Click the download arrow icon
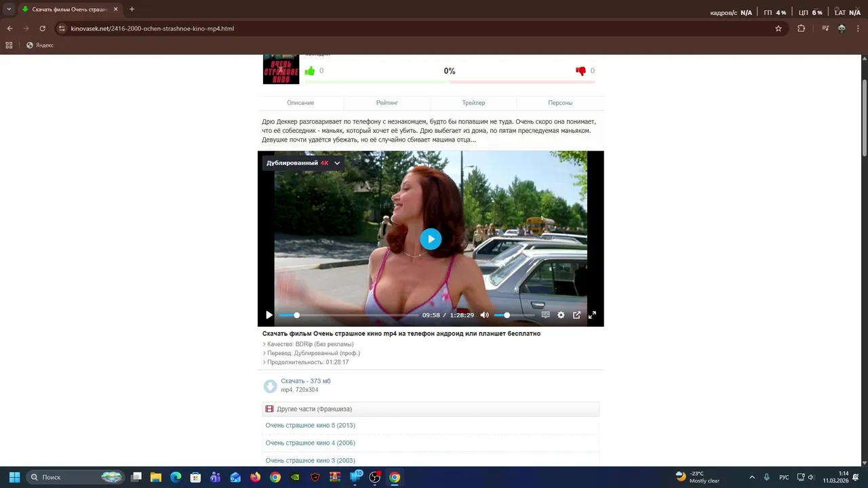This screenshot has height=488, width=868. (x=270, y=386)
